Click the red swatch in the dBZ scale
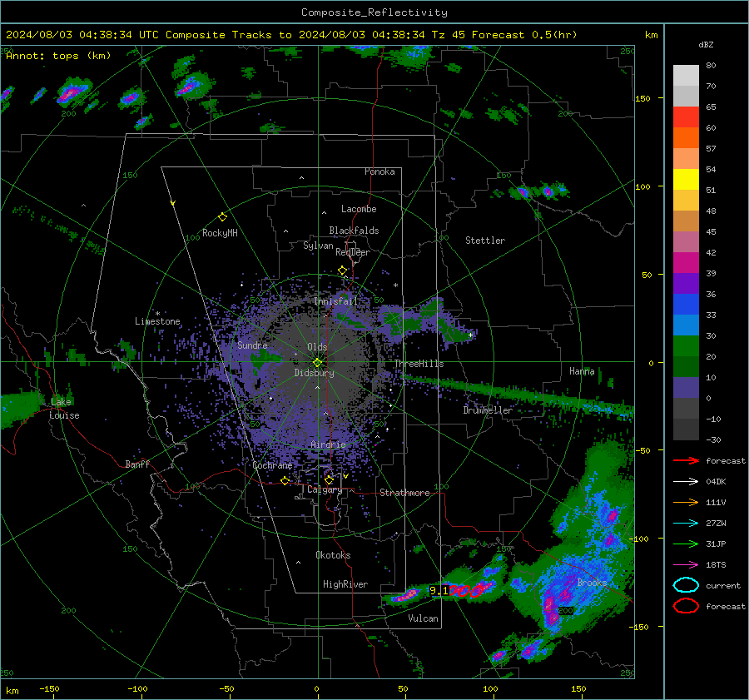This screenshot has height=700, width=749. pos(686,117)
